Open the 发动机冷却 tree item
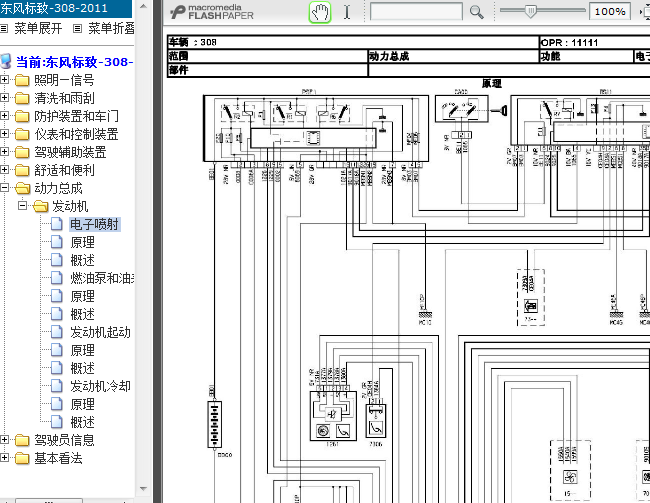This screenshot has width=650, height=503. pyautogui.click(x=100, y=386)
